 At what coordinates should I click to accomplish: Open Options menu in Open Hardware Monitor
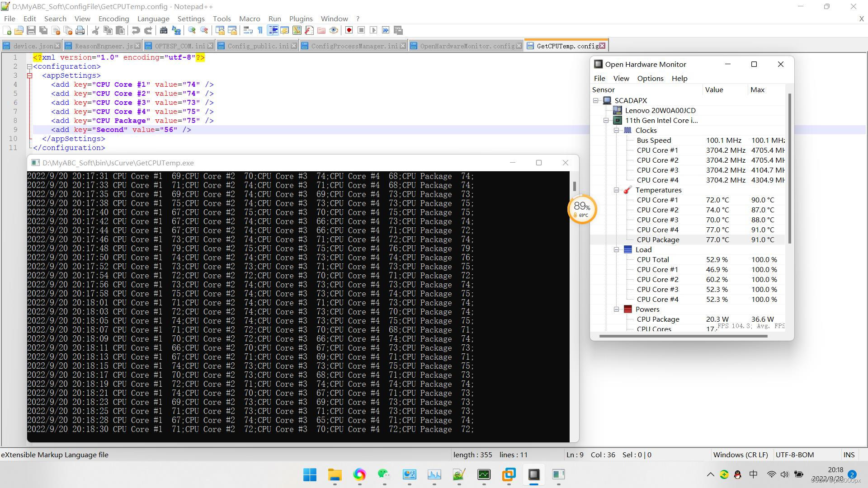pos(650,78)
